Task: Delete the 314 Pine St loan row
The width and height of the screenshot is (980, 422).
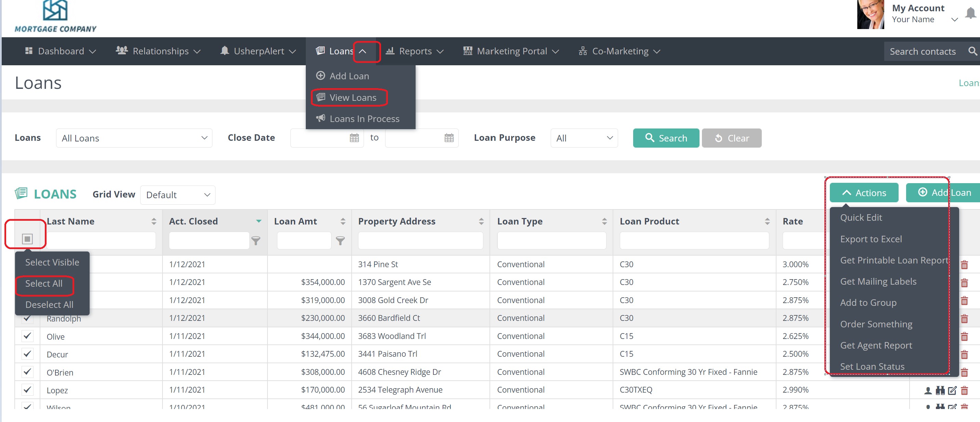Action: pos(964,264)
